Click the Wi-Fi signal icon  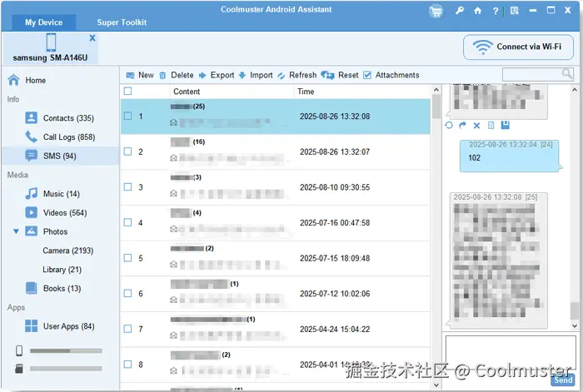pos(482,47)
